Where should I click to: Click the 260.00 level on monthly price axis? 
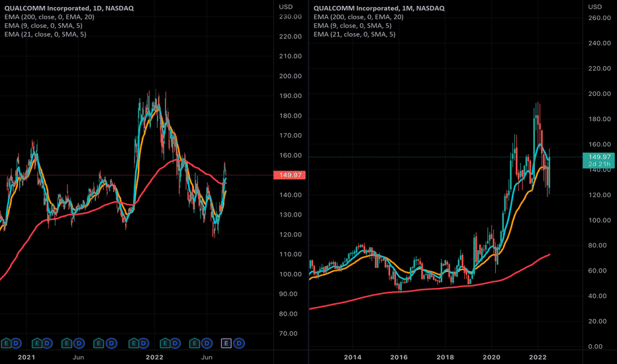tap(600, 18)
